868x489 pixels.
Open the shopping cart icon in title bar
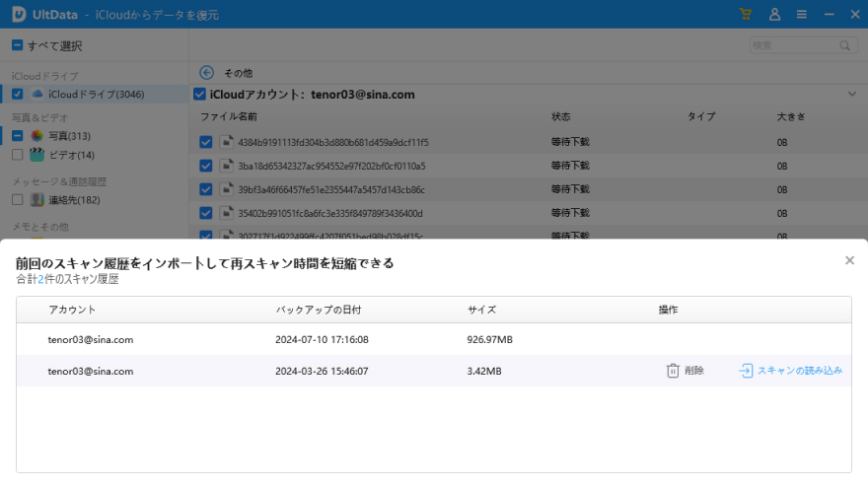coord(746,15)
